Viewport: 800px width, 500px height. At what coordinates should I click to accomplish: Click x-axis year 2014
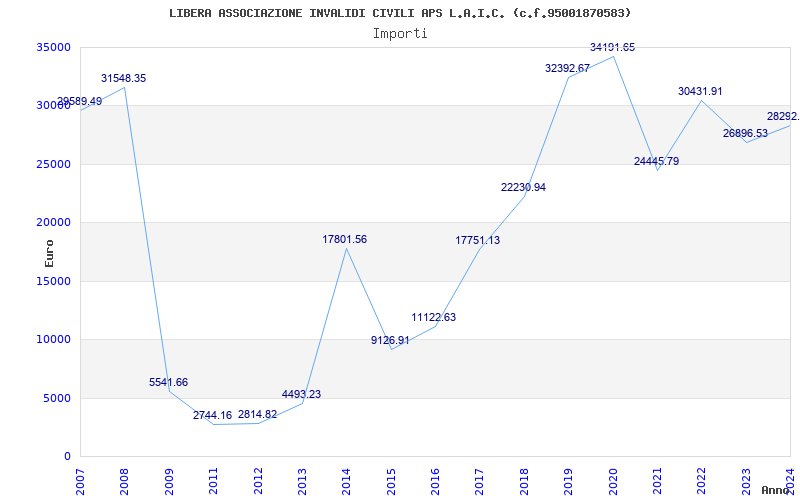tap(346, 482)
